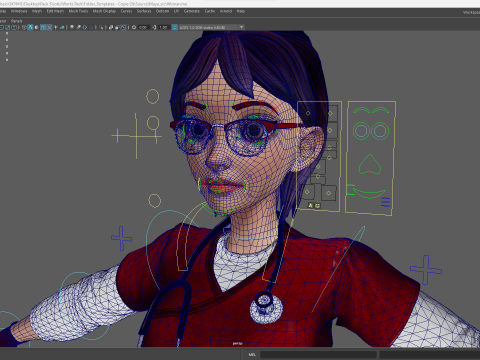Click the MEL command line input field

point(318,354)
